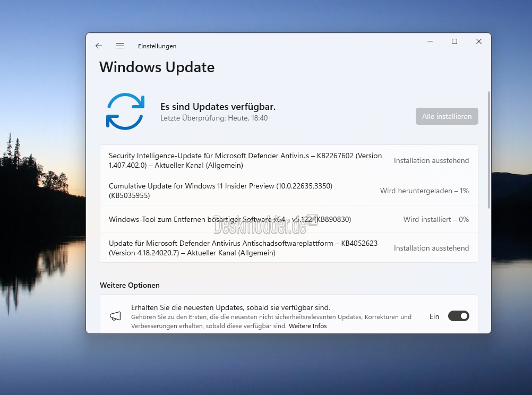Click the 'Wird heruntergeladen – 1%' status
This screenshot has width=532, height=395.
(424, 191)
